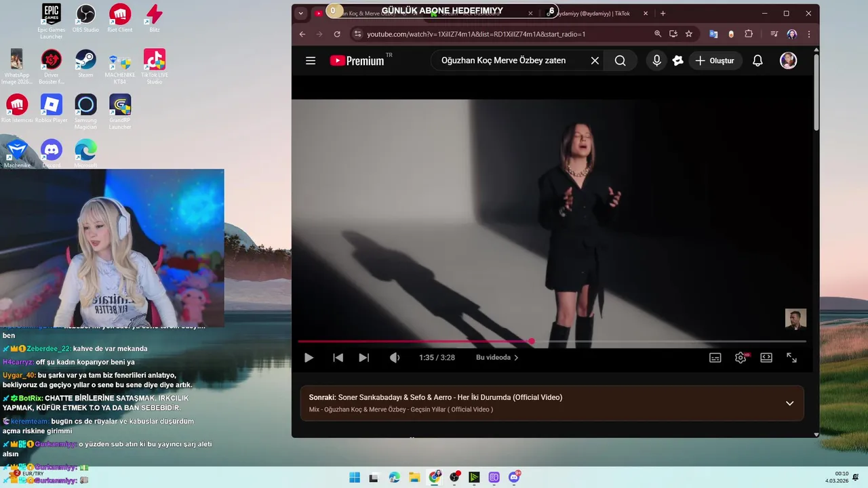Open the Roblox Player desktop icon
The height and width of the screenshot is (488, 868).
pos(51,108)
